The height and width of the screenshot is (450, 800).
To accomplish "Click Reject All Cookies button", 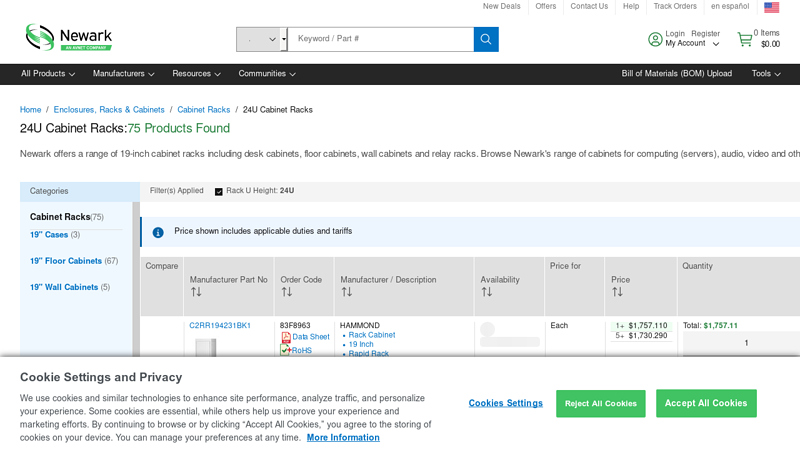I will tap(600, 403).
